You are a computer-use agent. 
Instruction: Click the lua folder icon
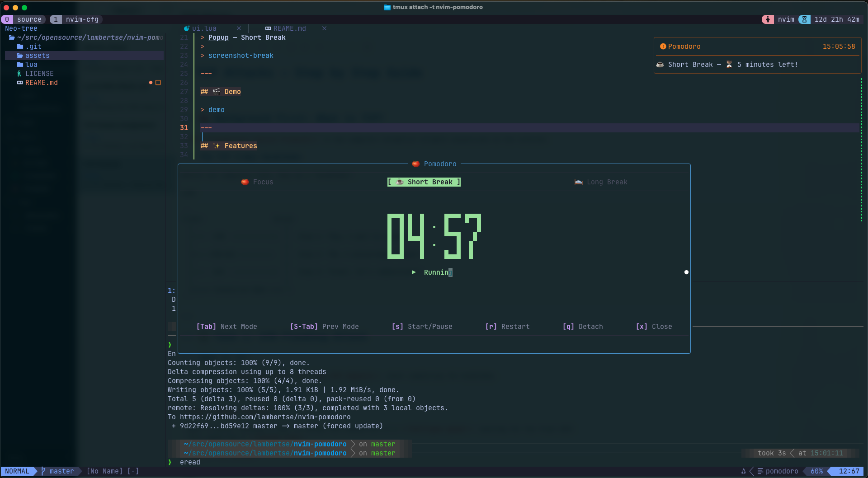click(x=20, y=65)
